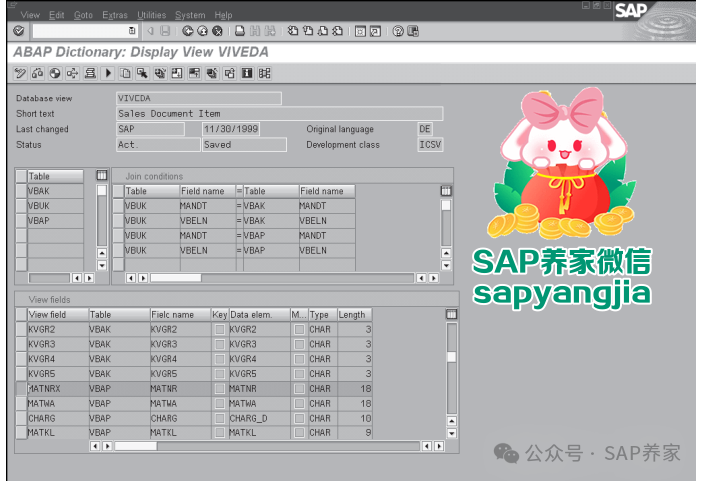This screenshot has width=703, height=481.
Task: Click the Check (scales) icon
Action: pyautogui.click(x=38, y=73)
